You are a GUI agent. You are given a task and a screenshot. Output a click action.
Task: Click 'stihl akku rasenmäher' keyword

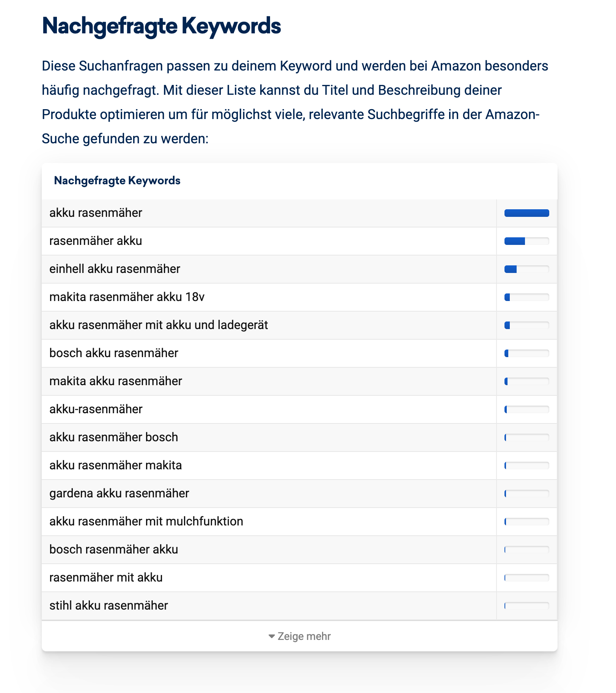coord(109,606)
